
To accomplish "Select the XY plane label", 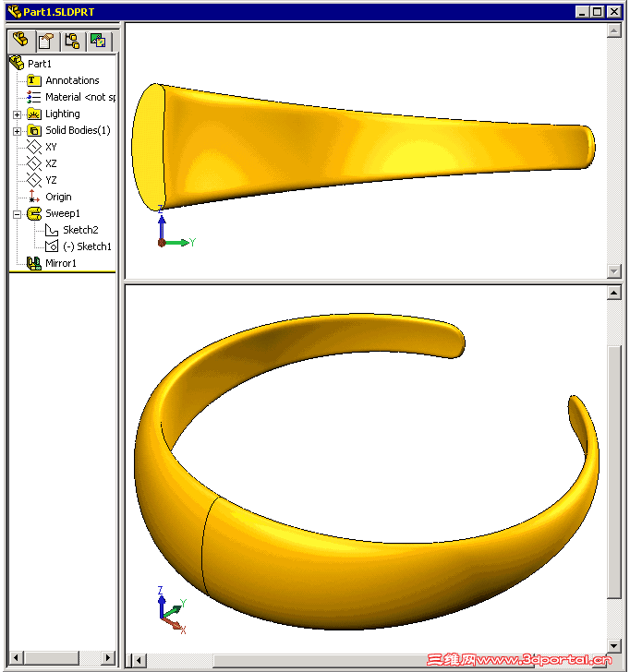I will tap(51, 147).
